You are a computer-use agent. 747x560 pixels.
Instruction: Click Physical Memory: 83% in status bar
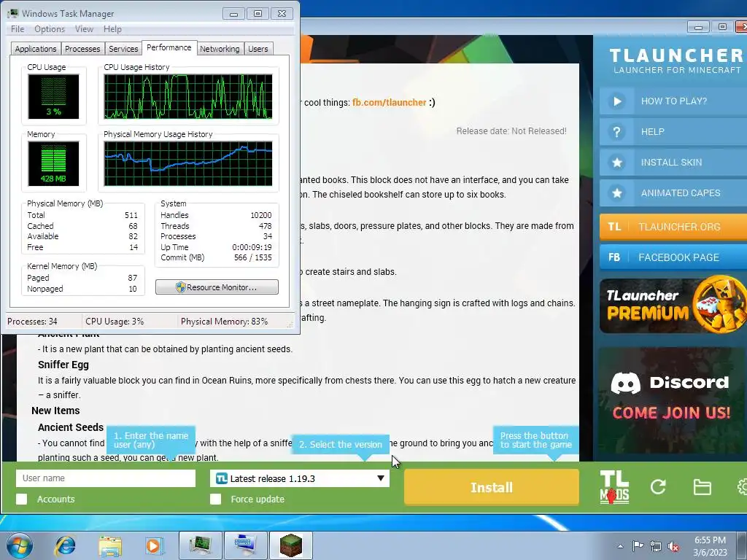225,322
